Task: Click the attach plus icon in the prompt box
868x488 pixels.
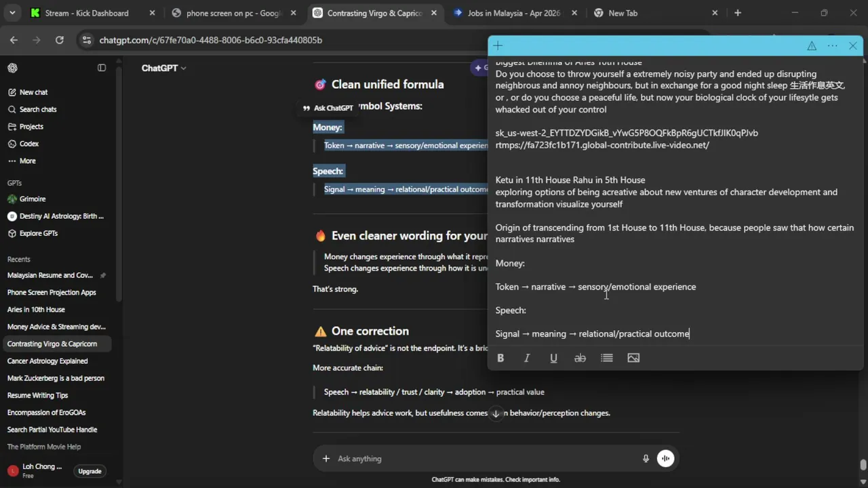Action: point(326,459)
